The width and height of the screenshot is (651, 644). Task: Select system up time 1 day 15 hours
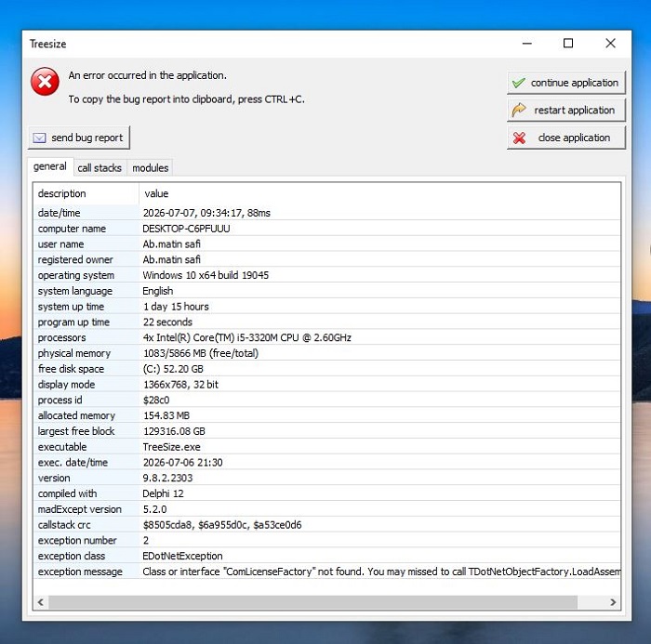[x=176, y=307]
